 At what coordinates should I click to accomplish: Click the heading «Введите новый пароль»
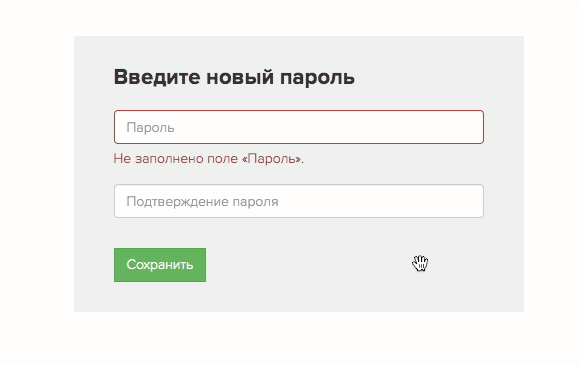pyautogui.click(x=234, y=77)
